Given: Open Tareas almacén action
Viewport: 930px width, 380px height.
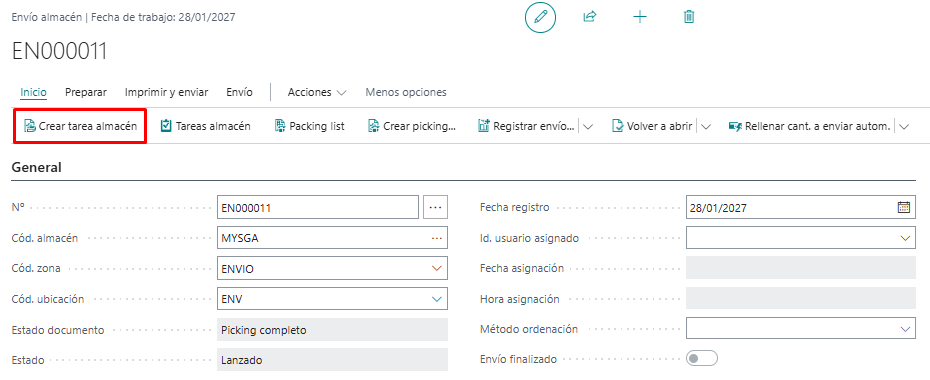Looking at the screenshot, I should point(205,126).
